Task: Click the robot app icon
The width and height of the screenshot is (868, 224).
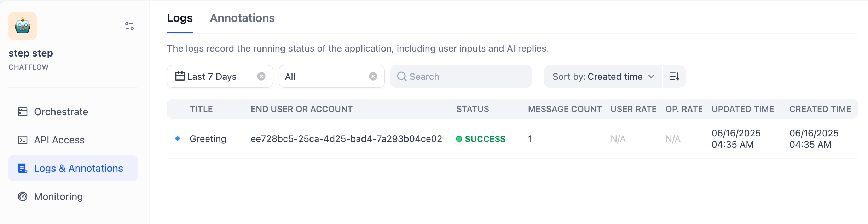Action: coord(23,26)
